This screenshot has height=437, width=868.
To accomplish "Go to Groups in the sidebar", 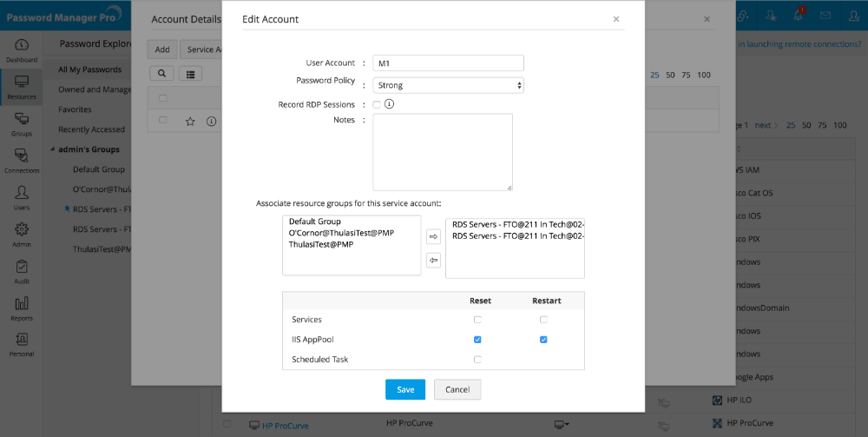I will [x=22, y=124].
